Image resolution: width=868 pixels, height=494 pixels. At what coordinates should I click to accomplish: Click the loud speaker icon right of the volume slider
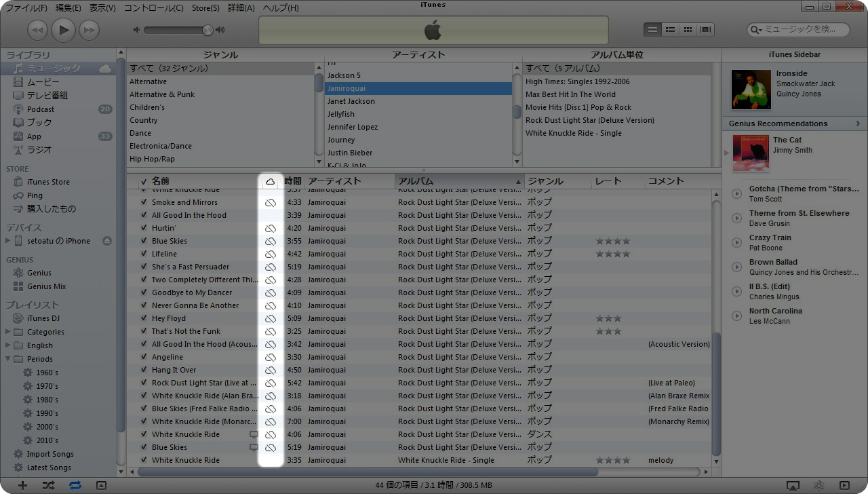[x=220, y=30]
